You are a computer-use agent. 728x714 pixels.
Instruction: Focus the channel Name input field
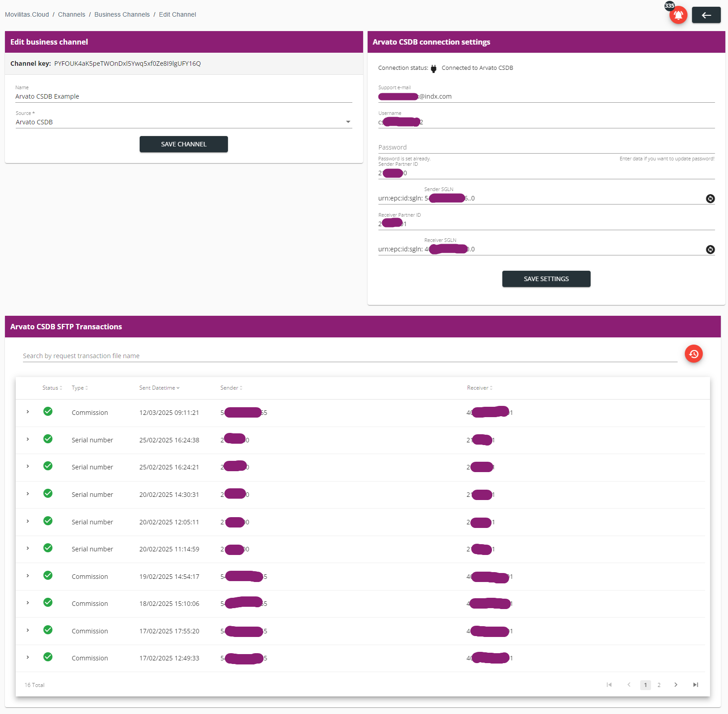(x=184, y=96)
